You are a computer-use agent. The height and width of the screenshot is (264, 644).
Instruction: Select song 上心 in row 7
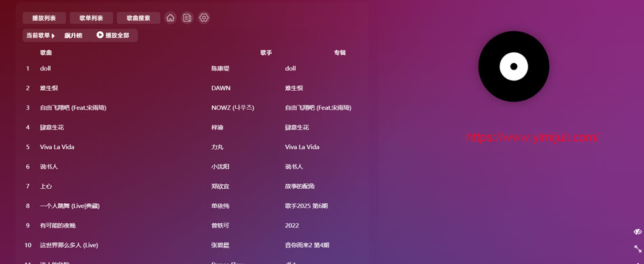46,187
